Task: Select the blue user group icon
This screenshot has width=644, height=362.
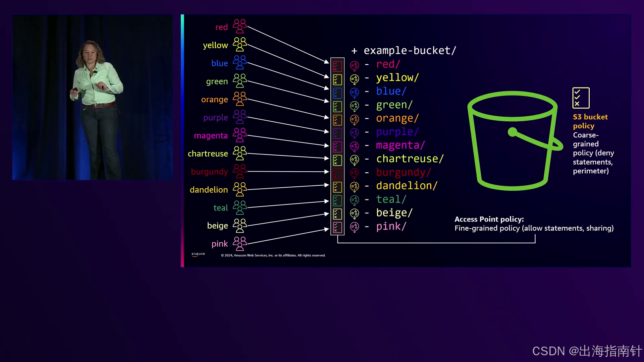Action: click(x=239, y=63)
